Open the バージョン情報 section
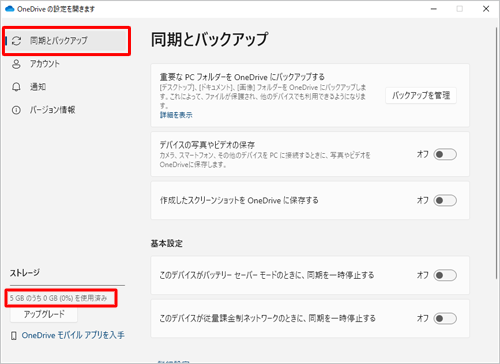The width and height of the screenshot is (500, 364). coord(52,110)
